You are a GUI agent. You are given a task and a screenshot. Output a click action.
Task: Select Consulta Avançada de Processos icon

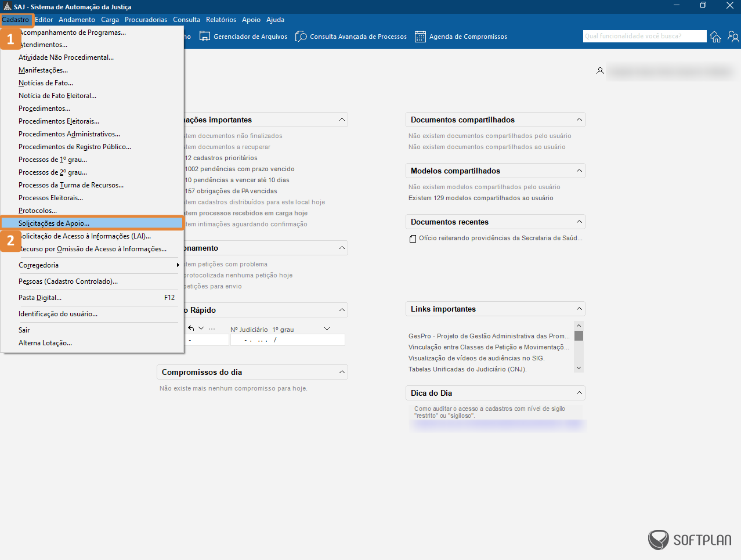point(301,36)
